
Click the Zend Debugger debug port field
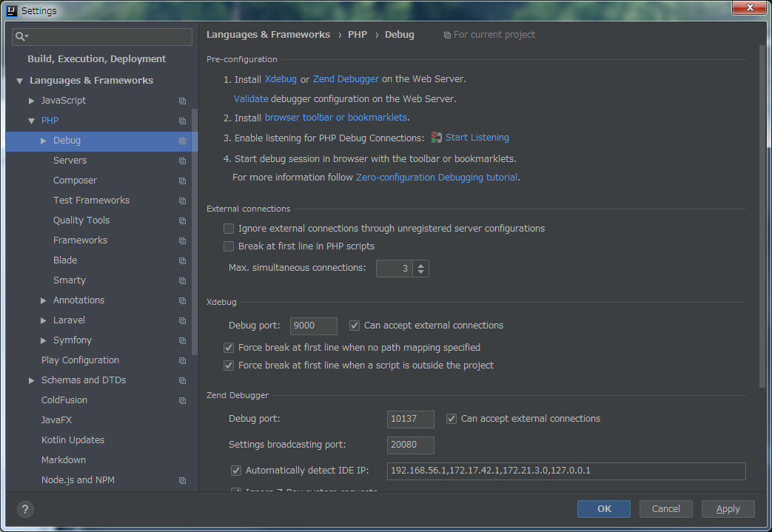(x=411, y=419)
